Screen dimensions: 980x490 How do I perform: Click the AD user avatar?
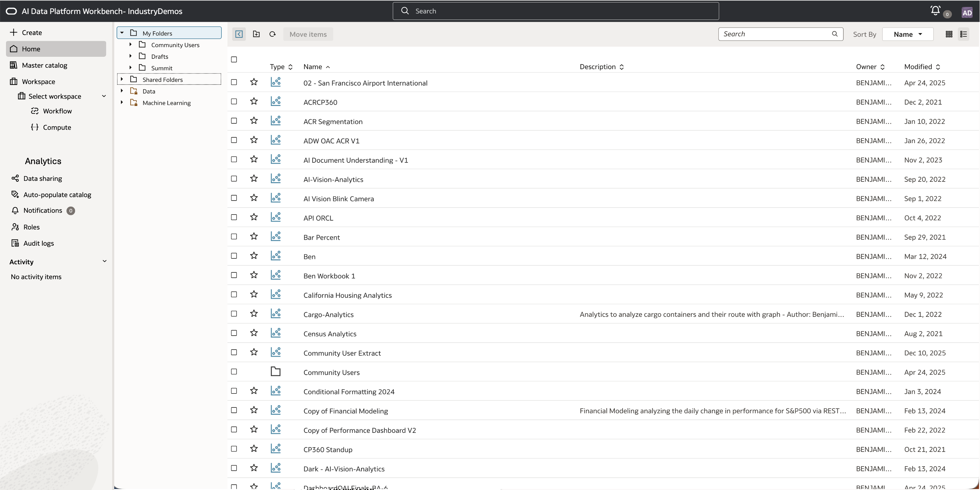967,13
